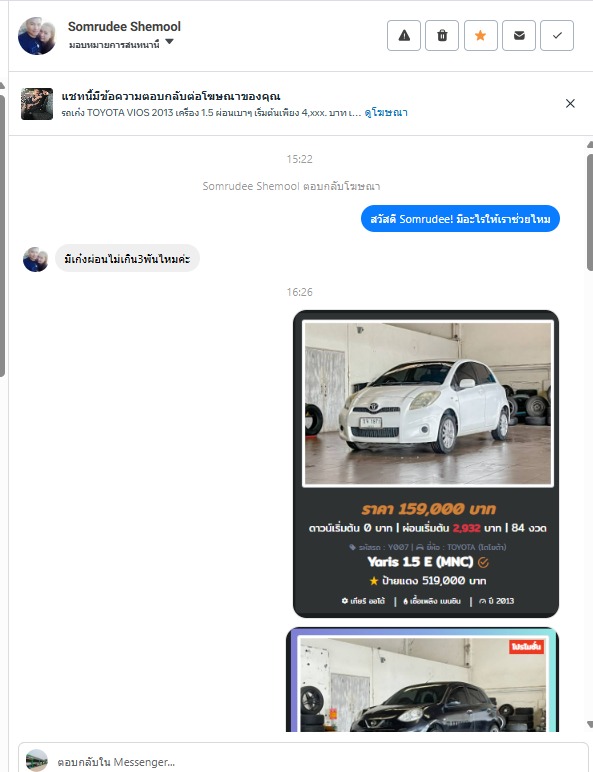This screenshot has height=772, width=593.
Task: Click the page avatar beside reply box
Action: [37, 760]
